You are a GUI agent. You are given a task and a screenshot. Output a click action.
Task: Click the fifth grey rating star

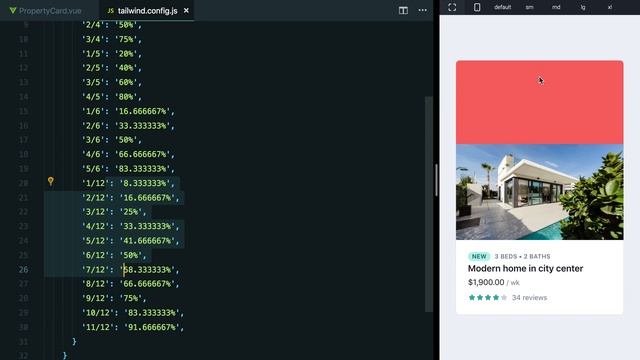coord(504,298)
